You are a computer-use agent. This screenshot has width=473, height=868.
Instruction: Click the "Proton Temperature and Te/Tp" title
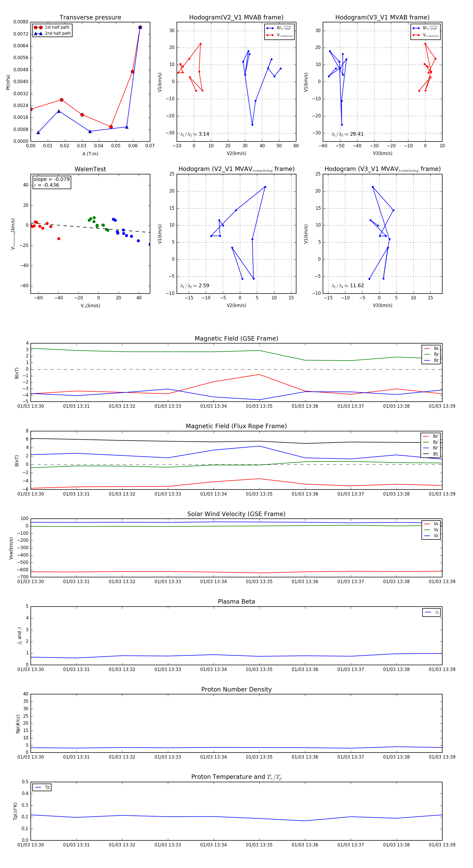(x=236, y=777)
